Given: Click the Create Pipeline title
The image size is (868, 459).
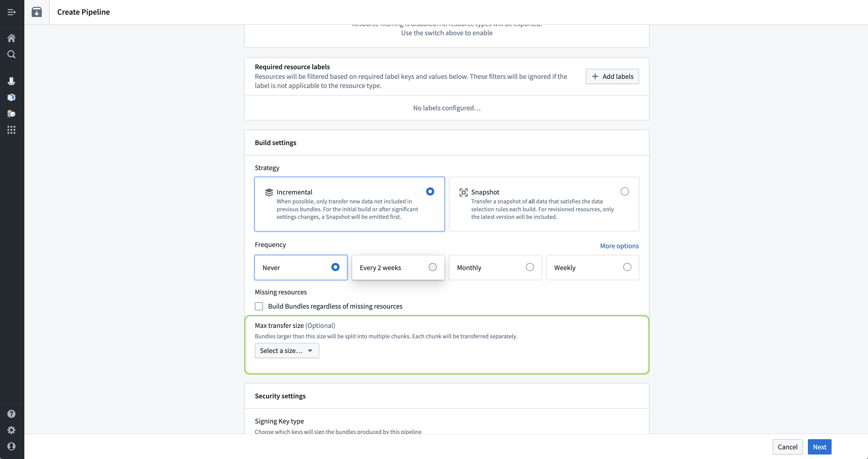Looking at the screenshot, I should (84, 12).
